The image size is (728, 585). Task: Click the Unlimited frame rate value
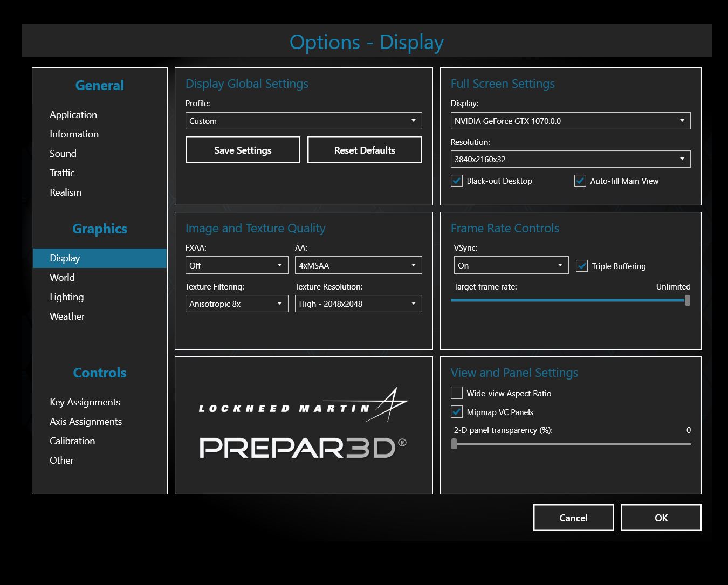click(x=673, y=287)
